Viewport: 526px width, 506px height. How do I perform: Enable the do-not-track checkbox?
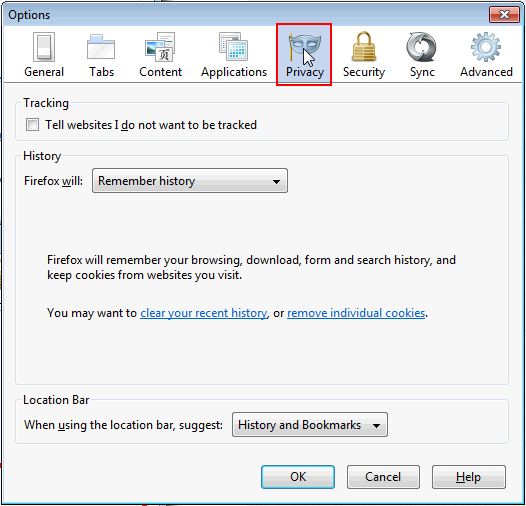[33, 124]
